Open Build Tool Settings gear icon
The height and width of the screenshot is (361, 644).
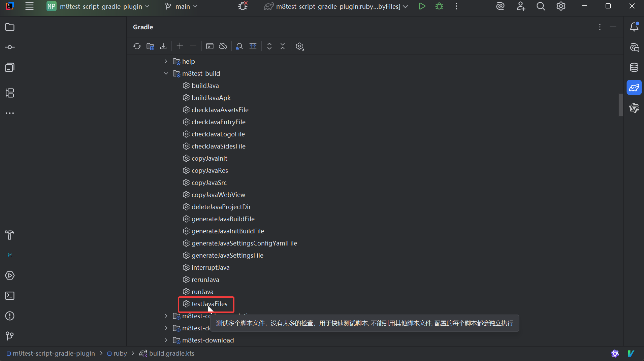299,46
